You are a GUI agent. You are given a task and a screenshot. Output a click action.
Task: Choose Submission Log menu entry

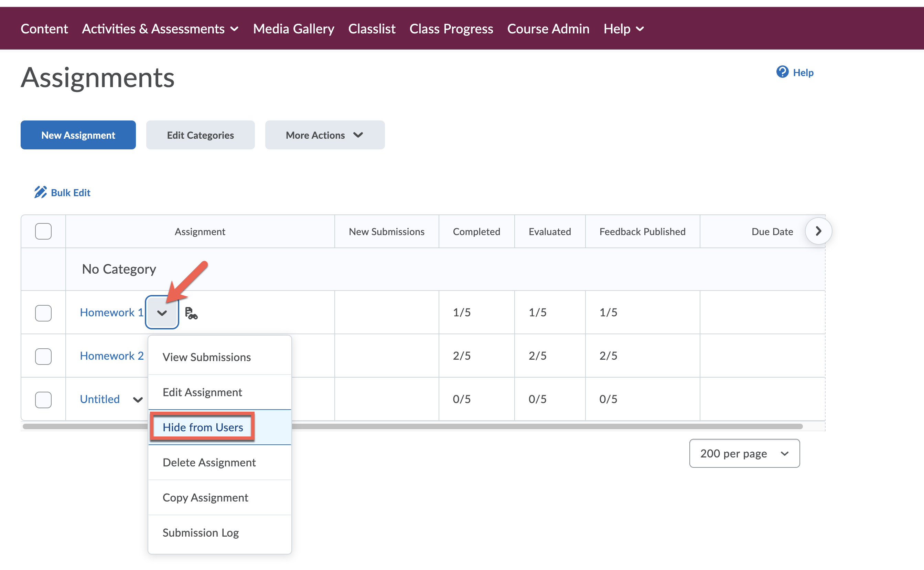click(201, 533)
